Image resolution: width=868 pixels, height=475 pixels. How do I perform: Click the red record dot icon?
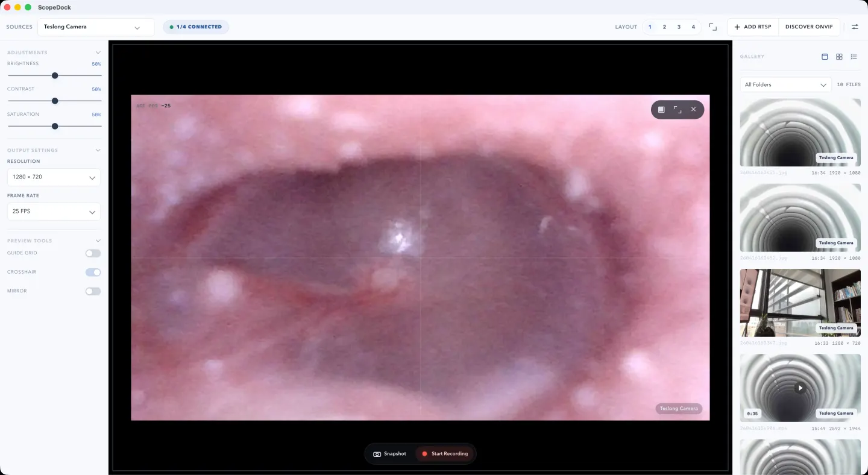pyautogui.click(x=424, y=454)
